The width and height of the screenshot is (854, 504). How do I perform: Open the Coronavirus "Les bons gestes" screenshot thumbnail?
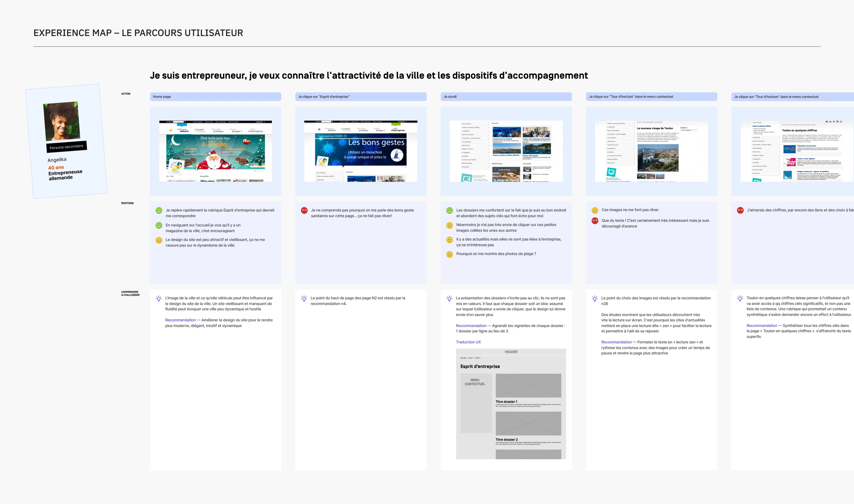click(361, 151)
